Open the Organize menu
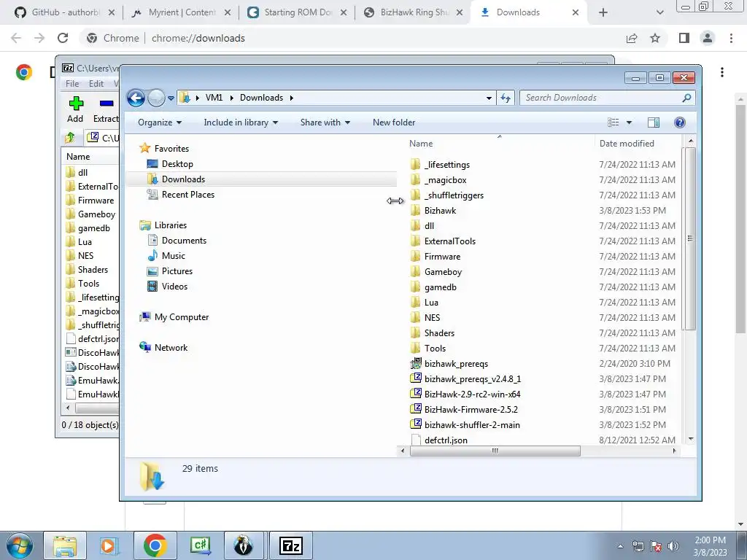 point(160,122)
